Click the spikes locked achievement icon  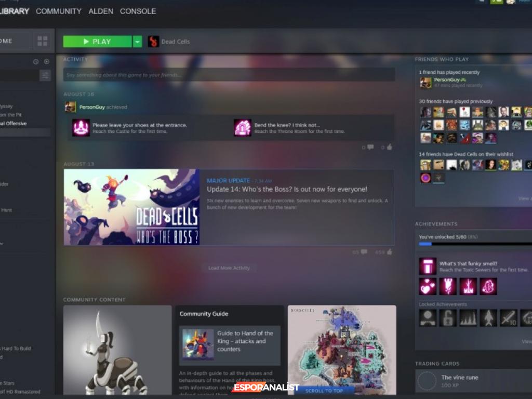(468, 318)
